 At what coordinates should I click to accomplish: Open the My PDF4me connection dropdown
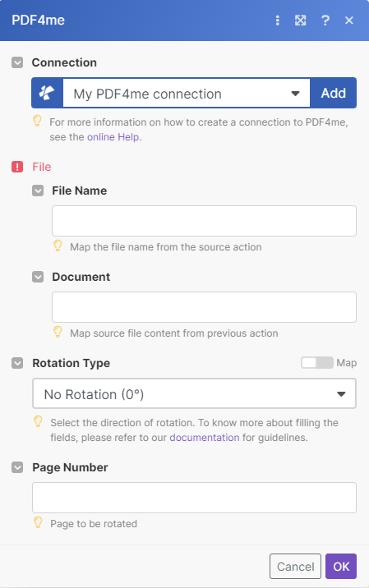coord(187,94)
